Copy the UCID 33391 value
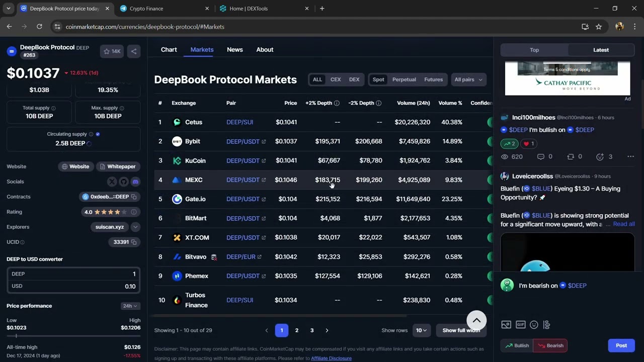 pyautogui.click(x=134, y=242)
